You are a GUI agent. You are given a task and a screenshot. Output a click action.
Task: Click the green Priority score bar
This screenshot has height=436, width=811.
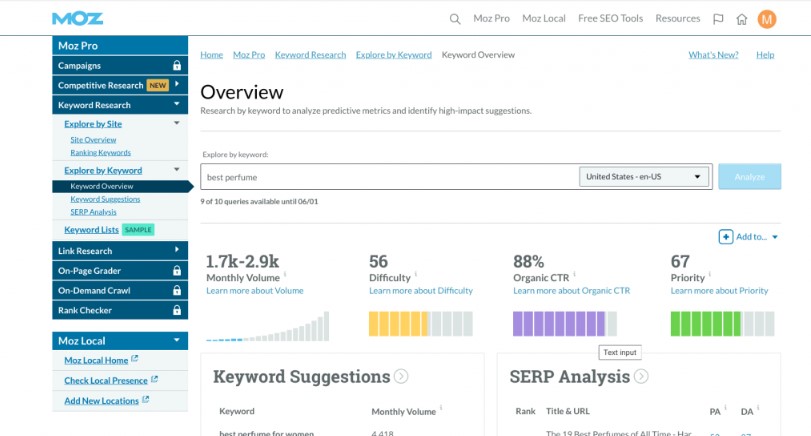tap(710, 323)
